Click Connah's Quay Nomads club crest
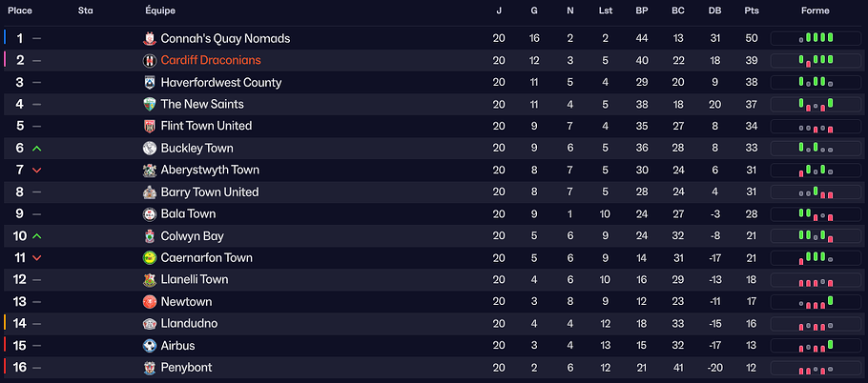Screen dimensions: 868x383 point(150,39)
